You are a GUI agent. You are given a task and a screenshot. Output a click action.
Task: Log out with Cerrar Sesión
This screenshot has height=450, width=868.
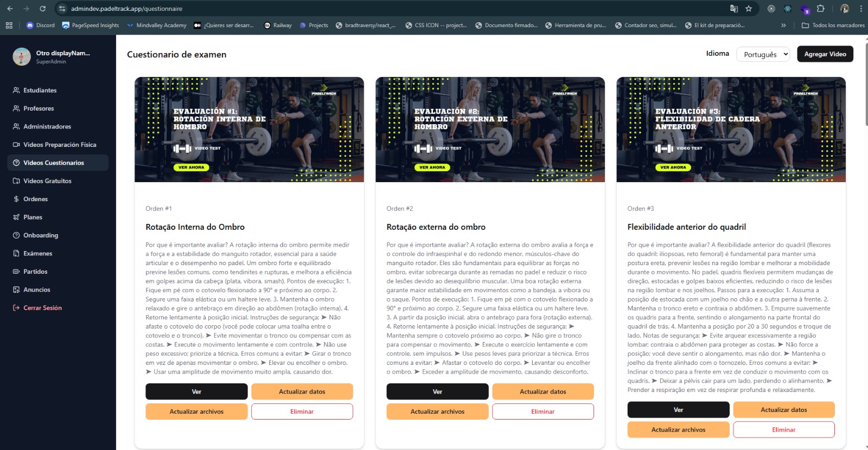58,308
